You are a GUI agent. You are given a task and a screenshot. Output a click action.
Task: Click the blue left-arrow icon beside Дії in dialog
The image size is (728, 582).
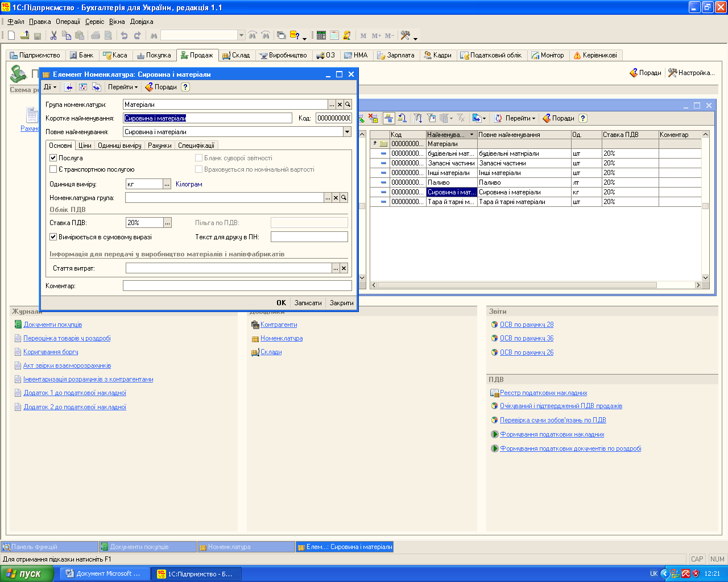point(68,87)
